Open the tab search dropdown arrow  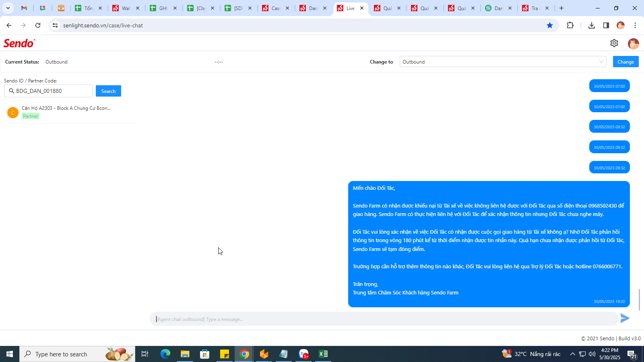pyautogui.click(x=8, y=8)
